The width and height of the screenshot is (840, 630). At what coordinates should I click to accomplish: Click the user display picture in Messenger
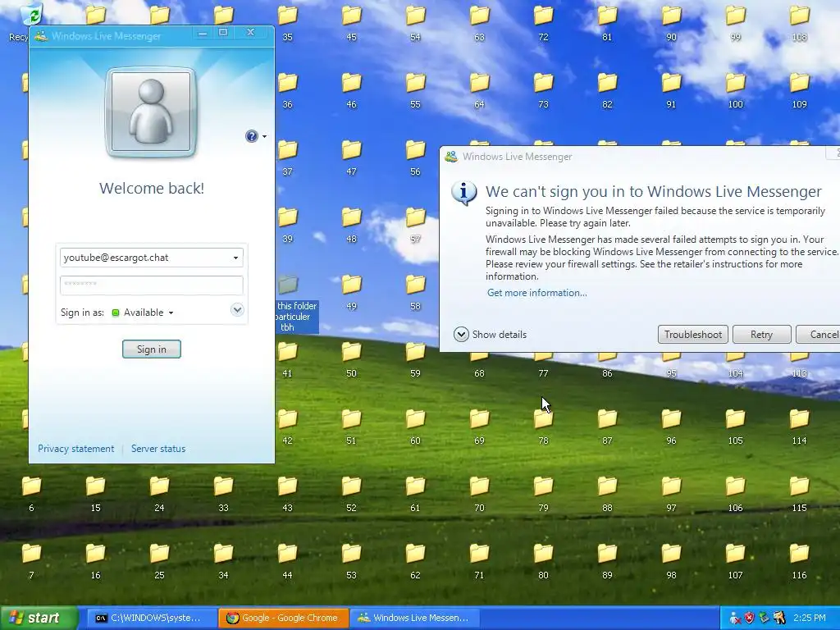(x=151, y=112)
